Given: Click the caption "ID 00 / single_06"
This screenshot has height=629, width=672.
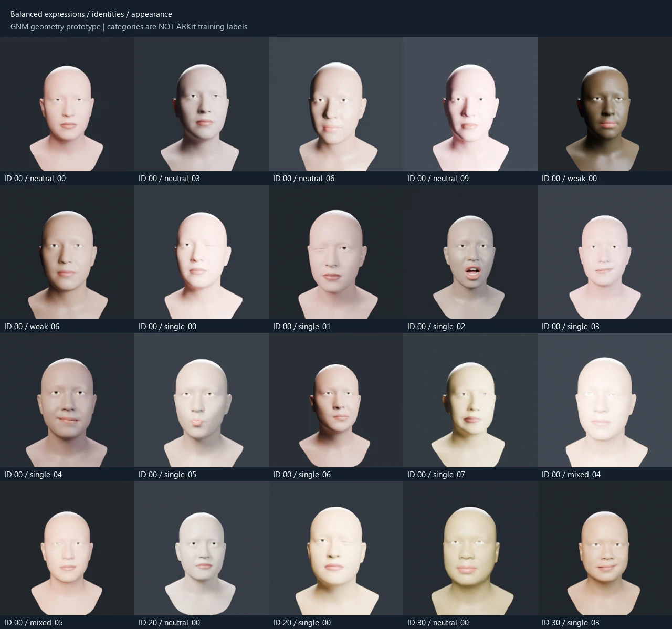Looking at the screenshot, I should tap(302, 475).
